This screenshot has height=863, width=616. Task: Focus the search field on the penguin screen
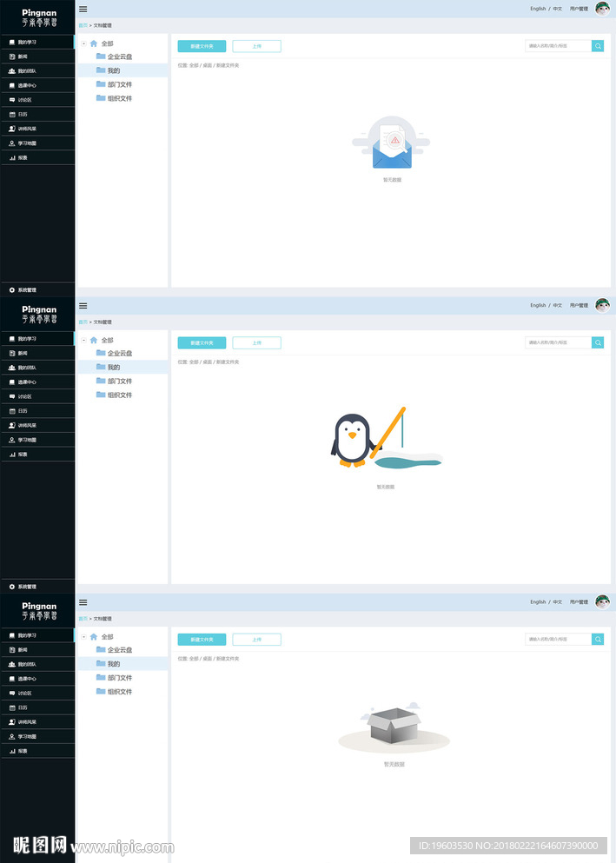coord(559,343)
